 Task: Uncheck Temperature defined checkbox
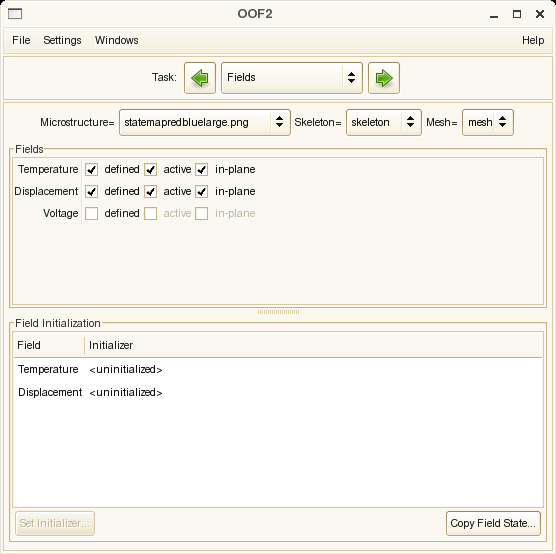91,170
